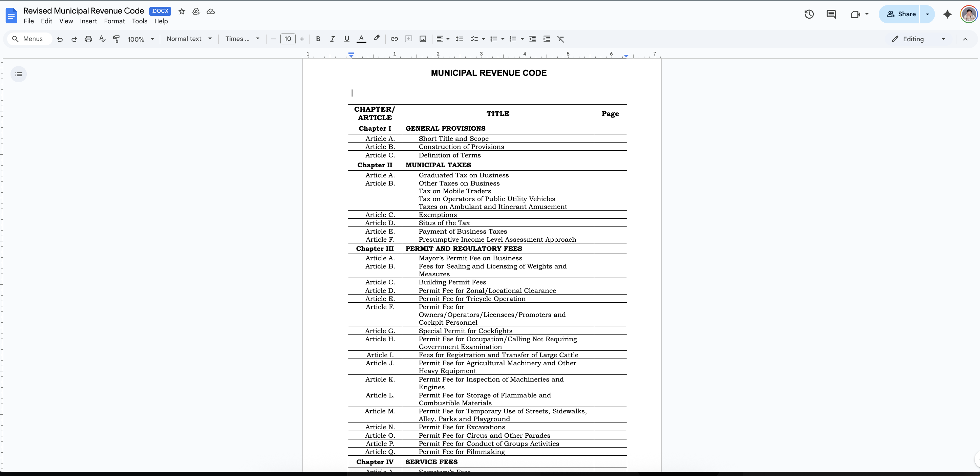Screen dimensions: 980x476
Task: Insert a link
Action: point(394,39)
